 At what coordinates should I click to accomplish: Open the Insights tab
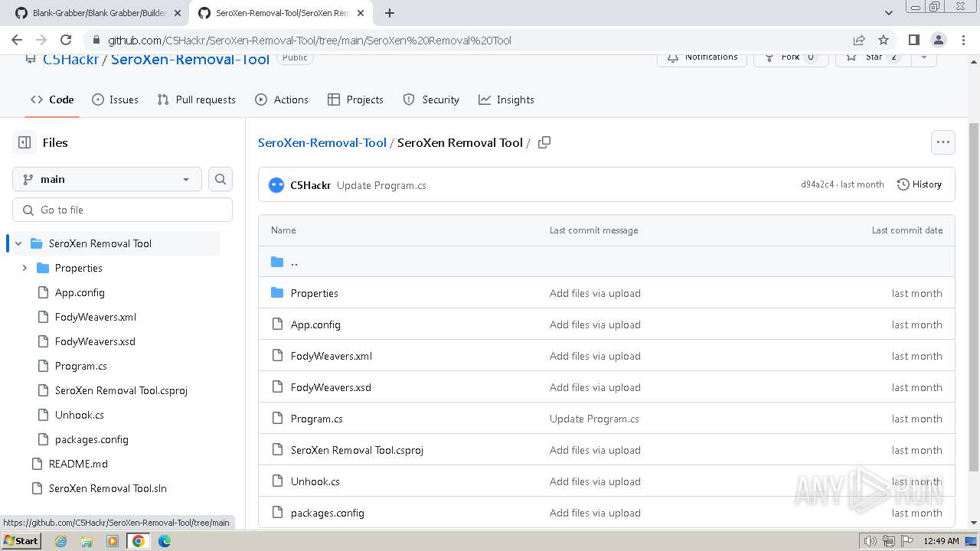coord(506,99)
